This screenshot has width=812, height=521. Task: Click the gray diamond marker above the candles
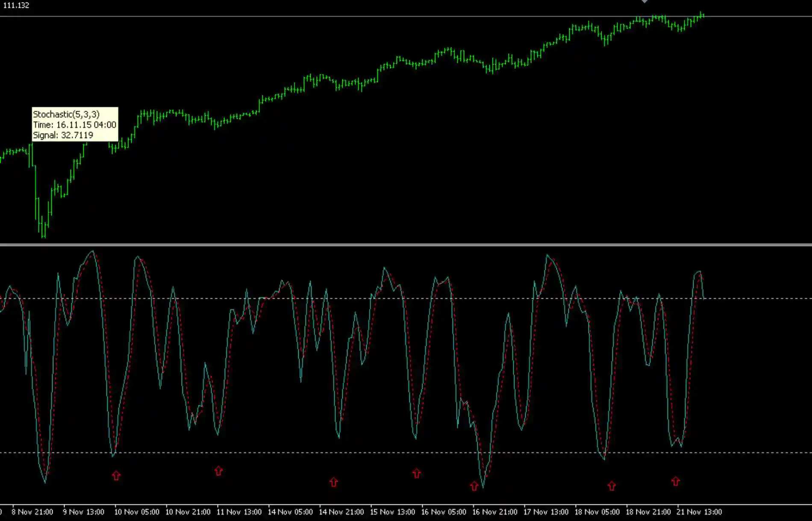(644, 2)
